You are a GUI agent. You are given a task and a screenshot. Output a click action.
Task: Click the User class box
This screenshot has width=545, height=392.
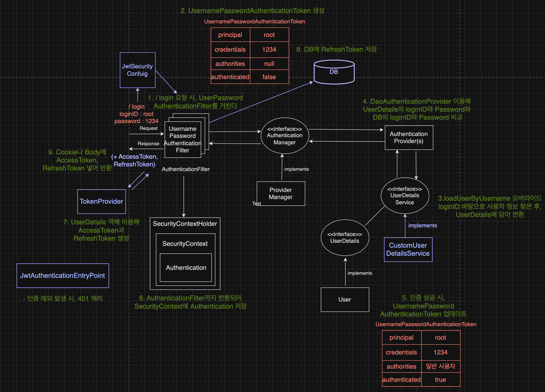[x=345, y=299]
